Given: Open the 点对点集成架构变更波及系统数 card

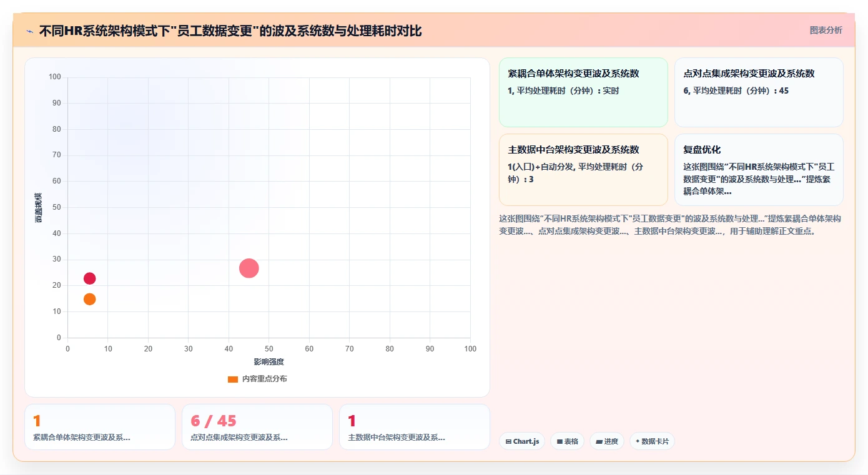Looking at the screenshot, I should [759, 92].
